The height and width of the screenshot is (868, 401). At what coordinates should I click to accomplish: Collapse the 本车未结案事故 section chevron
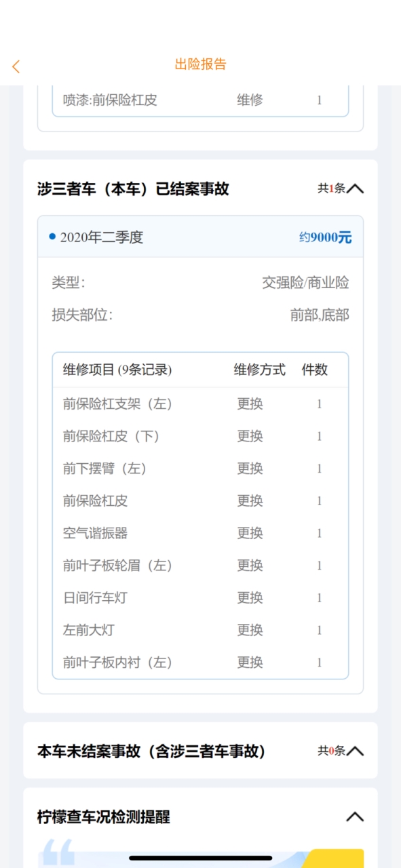tap(355, 751)
